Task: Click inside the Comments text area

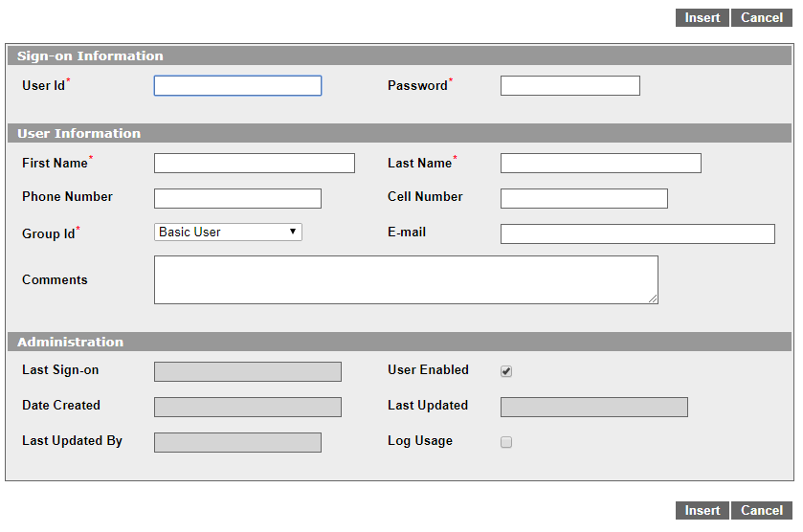Action: pos(406,279)
